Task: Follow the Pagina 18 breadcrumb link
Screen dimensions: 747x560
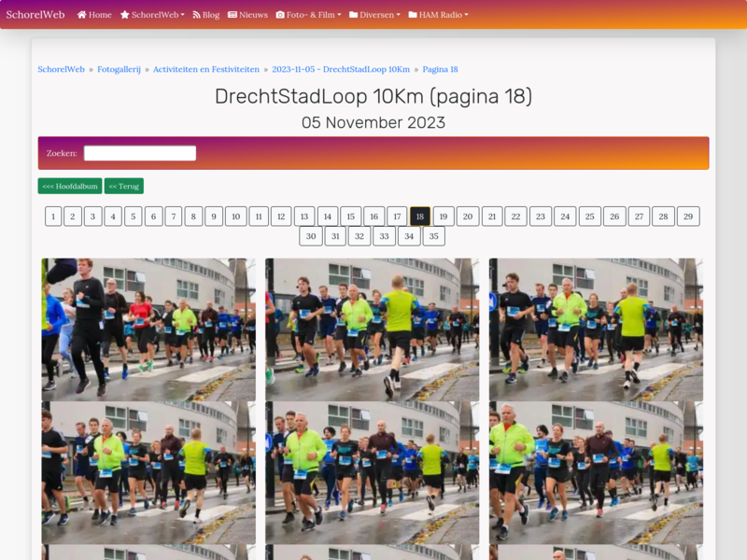Action: pos(440,69)
